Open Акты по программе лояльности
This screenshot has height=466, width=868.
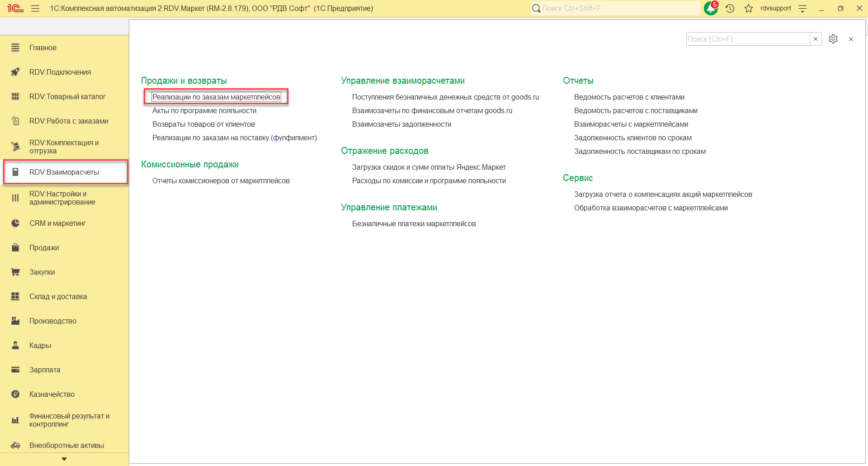(x=204, y=110)
